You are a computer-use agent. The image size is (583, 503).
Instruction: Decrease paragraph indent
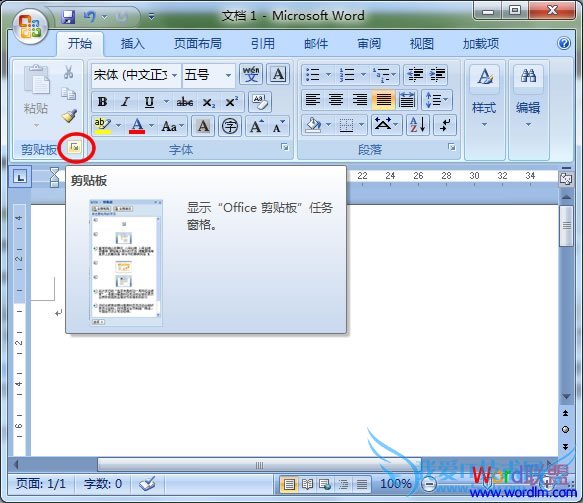415,75
